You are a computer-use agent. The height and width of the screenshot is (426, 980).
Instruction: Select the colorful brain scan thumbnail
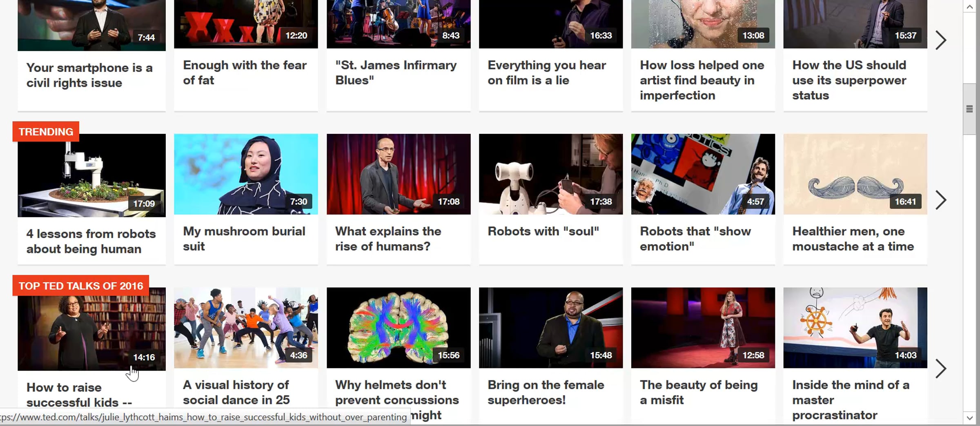399,328
